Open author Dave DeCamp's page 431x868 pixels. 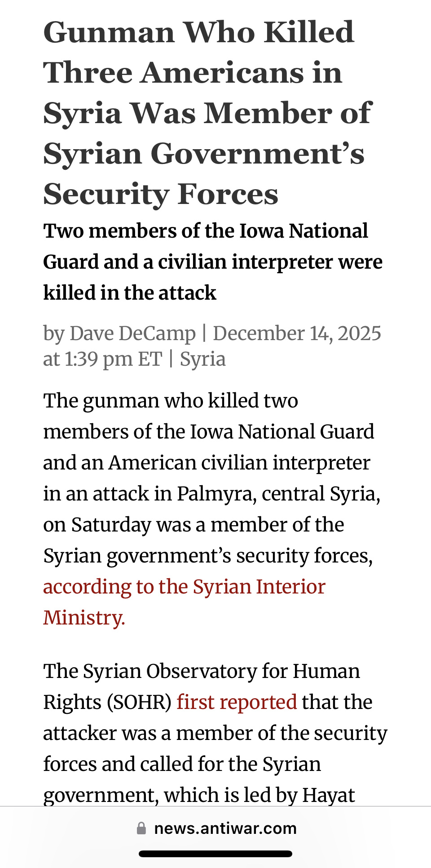pyautogui.click(x=132, y=333)
